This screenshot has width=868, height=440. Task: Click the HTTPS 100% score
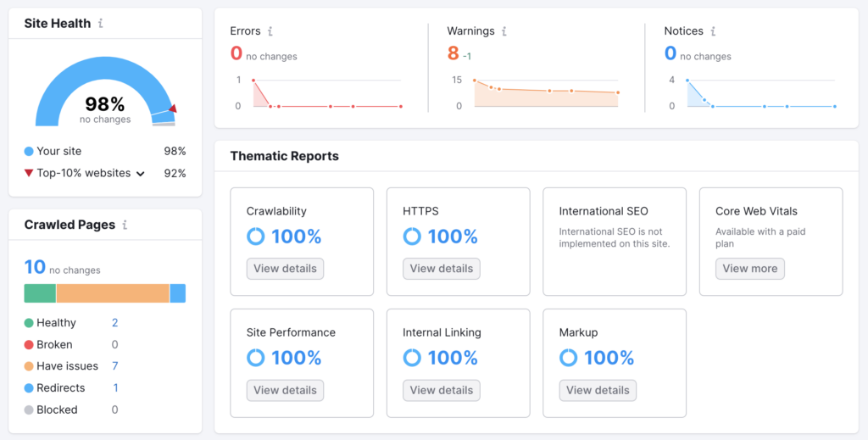tap(453, 237)
